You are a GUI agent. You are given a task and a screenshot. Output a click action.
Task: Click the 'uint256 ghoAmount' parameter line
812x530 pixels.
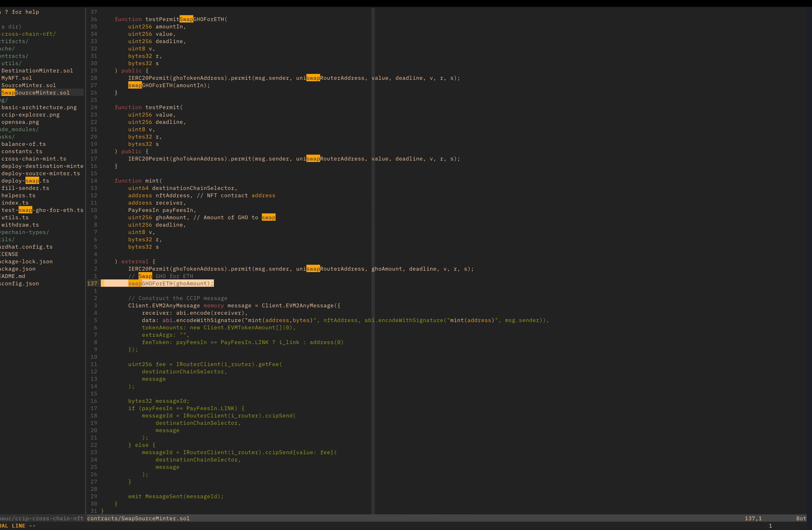point(202,217)
